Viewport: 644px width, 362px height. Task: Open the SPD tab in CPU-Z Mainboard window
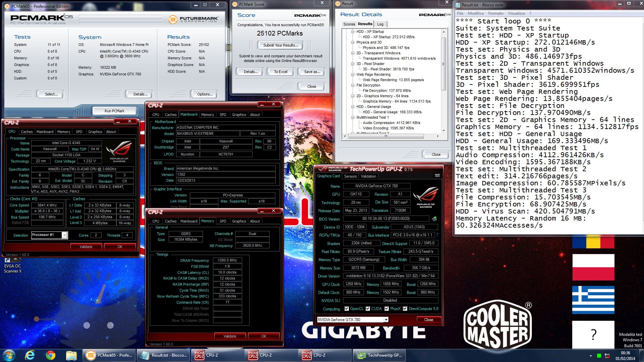point(223,115)
